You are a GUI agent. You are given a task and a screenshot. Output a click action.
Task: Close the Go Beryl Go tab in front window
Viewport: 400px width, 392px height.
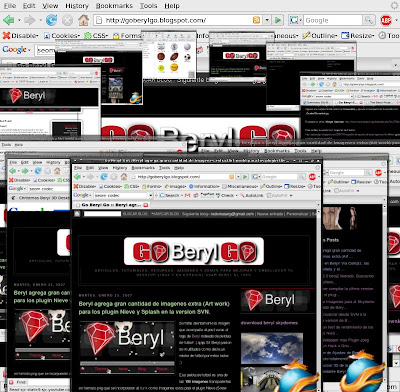pyautogui.click(x=146, y=205)
